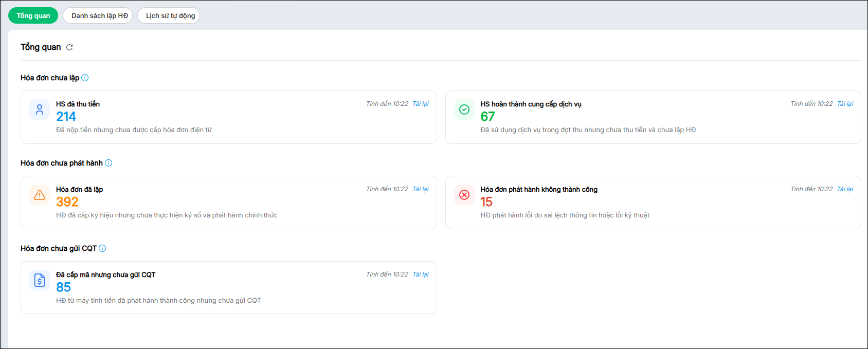Image resolution: width=868 pixels, height=349 pixels.
Task: Click info icon next to Hóa đơn chưa lập
Action: [85, 78]
